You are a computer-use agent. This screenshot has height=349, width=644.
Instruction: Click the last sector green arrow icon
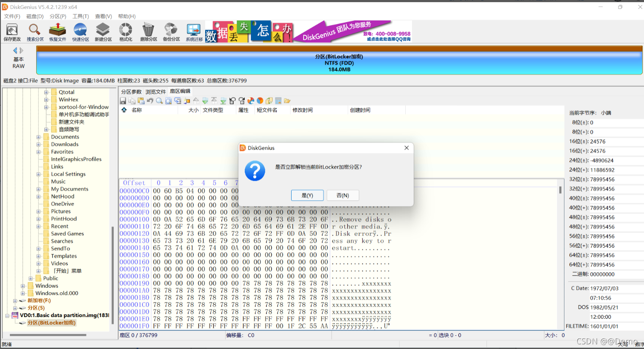pyautogui.click(x=223, y=101)
